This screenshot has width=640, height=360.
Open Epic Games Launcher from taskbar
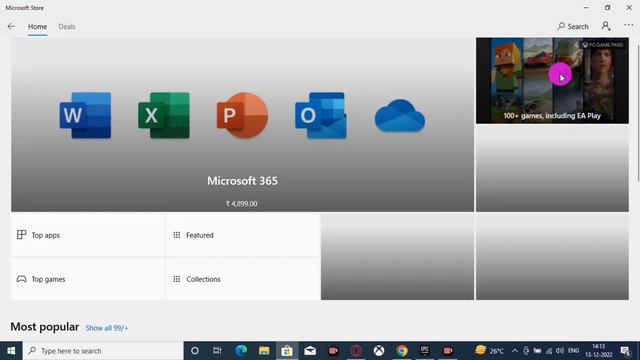tap(425, 350)
